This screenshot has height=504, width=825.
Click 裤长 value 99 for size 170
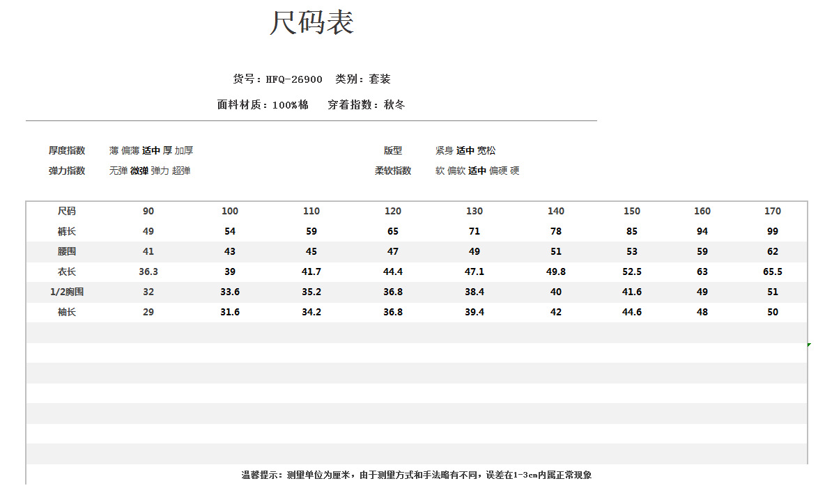(773, 231)
